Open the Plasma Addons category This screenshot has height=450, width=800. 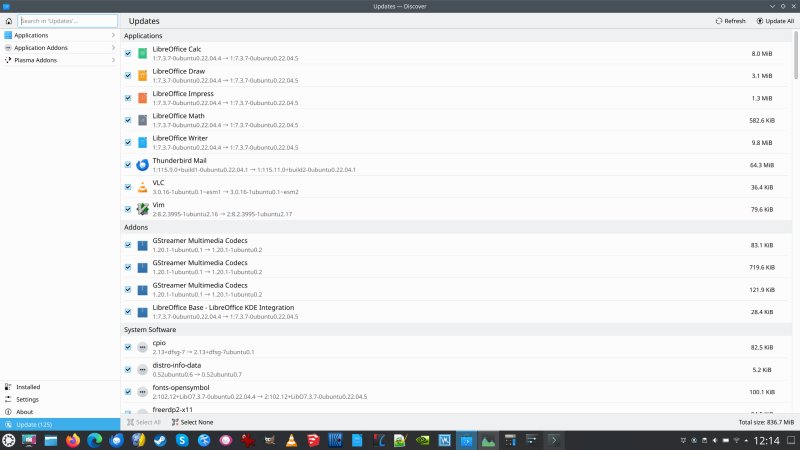(60, 60)
